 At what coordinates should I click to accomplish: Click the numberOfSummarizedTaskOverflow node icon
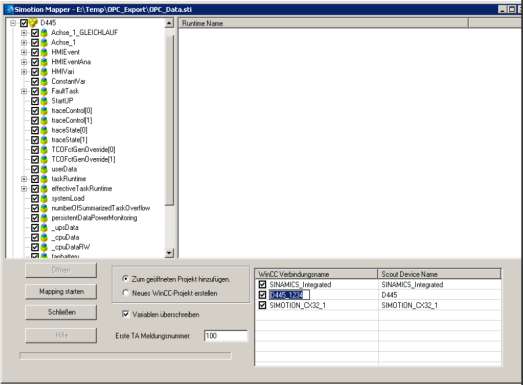[x=44, y=208]
